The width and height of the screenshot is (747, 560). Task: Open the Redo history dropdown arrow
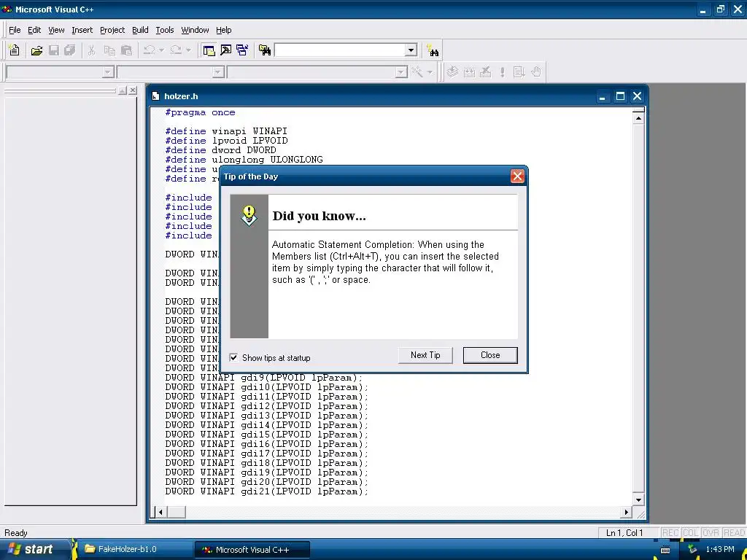[188, 50]
